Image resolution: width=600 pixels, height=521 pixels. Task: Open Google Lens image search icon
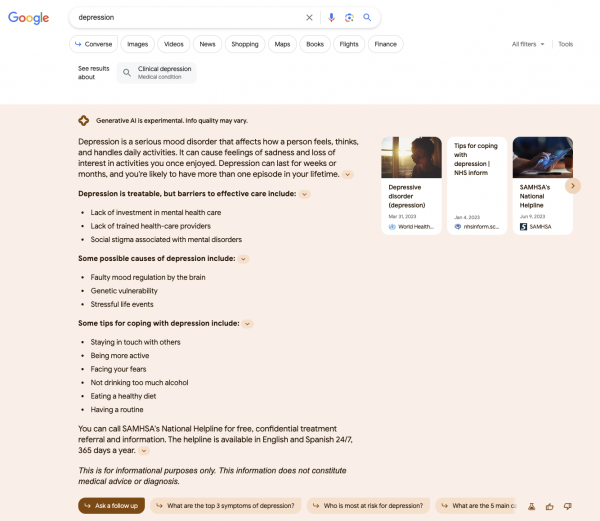point(349,18)
